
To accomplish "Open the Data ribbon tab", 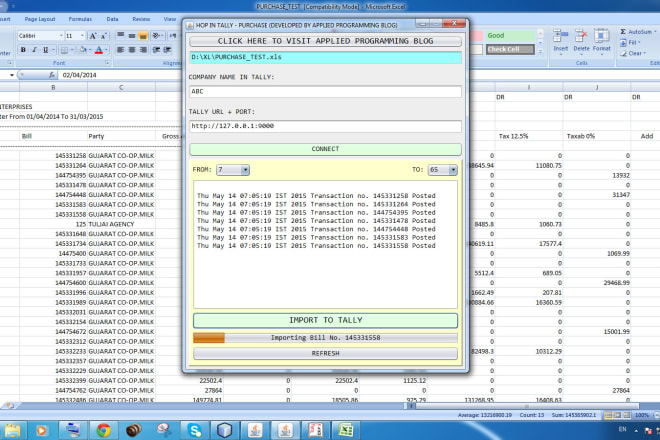I will coord(112,19).
